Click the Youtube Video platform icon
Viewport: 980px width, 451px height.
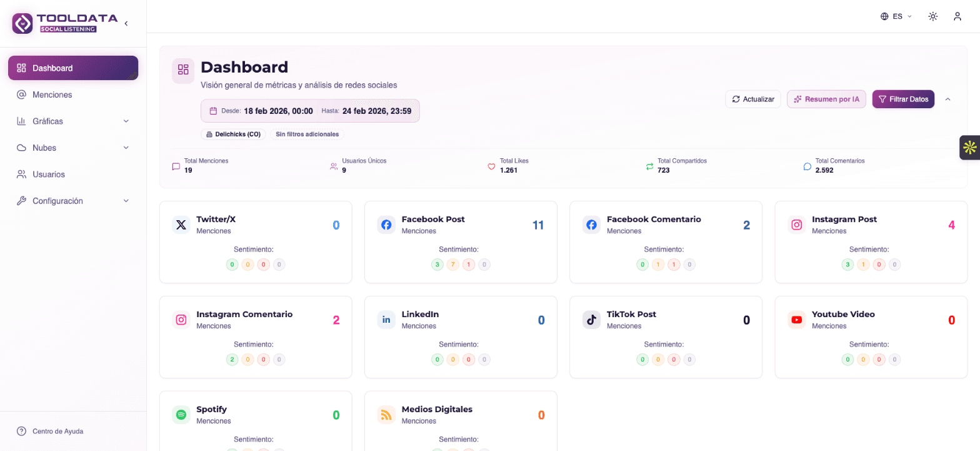pos(796,320)
